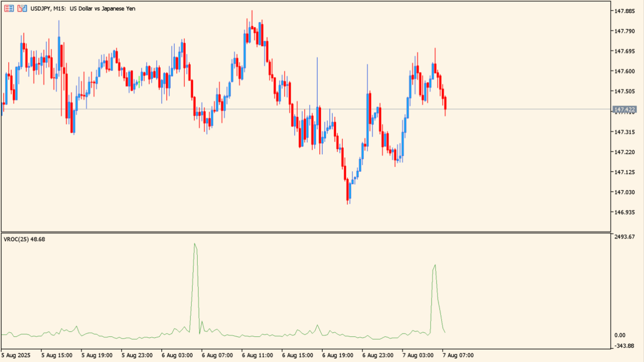Select the VROC(25) 48.68 indicator label
The height and width of the screenshot is (362, 644).
24,239
